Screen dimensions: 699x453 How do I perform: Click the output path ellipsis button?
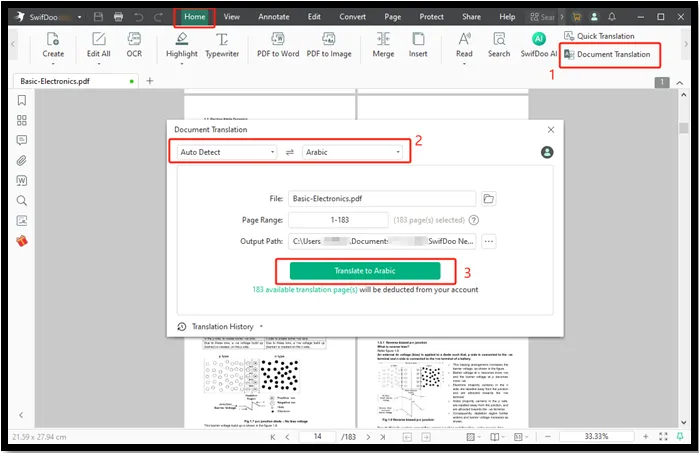[489, 241]
